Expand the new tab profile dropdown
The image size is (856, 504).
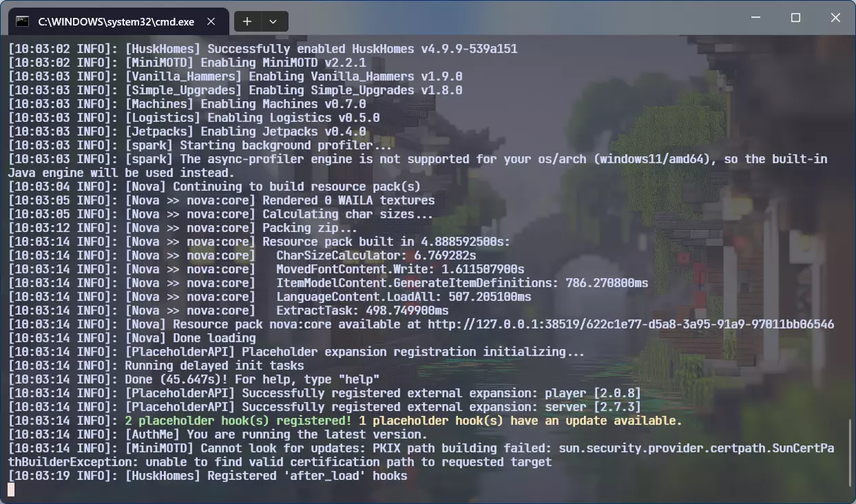click(273, 21)
